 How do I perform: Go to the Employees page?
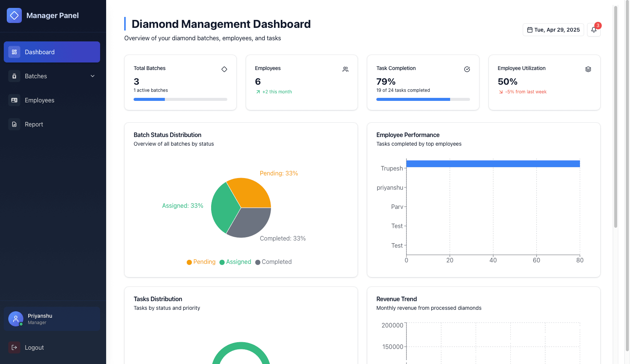click(x=52, y=100)
